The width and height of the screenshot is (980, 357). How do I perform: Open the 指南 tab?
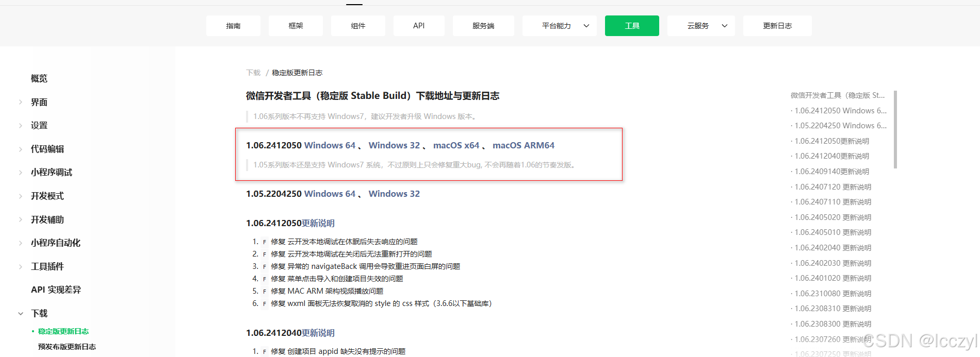pyautogui.click(x=233, y=26)
